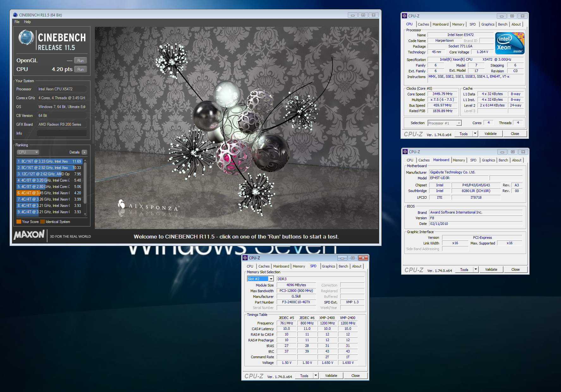Open the File menu in Cinebench
Screen dimensions: 561x392
pos(17,22)
